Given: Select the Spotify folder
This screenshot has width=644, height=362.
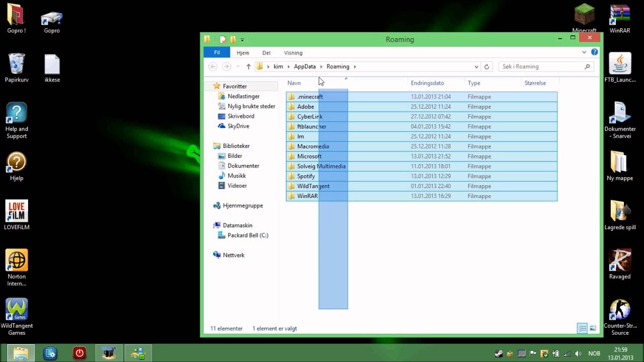Looking at the screenshot, I should coord(422,176).
